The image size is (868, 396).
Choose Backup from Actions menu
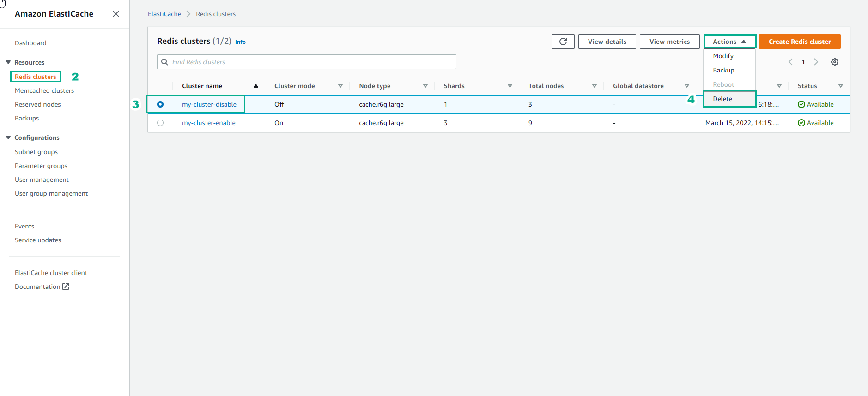tap(729, 70)
